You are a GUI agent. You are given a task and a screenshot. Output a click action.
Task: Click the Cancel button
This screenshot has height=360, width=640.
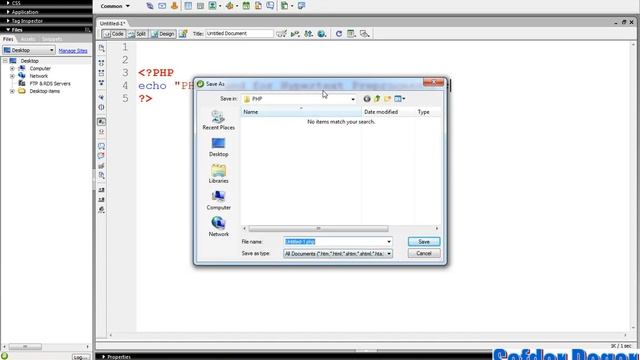tap(424, 253)
